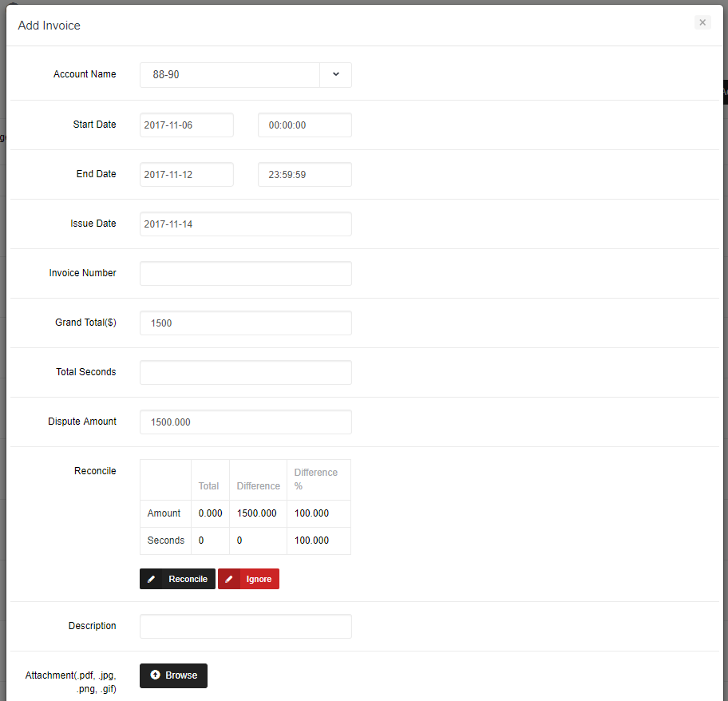Edit the end time 23:59:59 field

pos(304,175)
